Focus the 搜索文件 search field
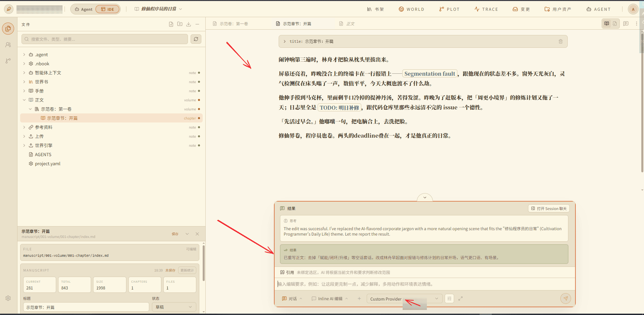Image resolution: width=644 pixels, height=315 pixels. tap(105, 39)
